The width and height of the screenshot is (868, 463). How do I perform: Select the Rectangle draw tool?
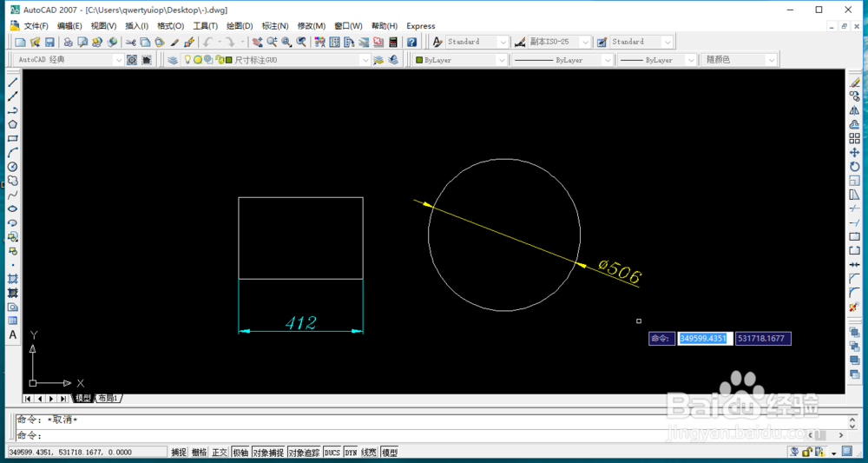(13, 138)
